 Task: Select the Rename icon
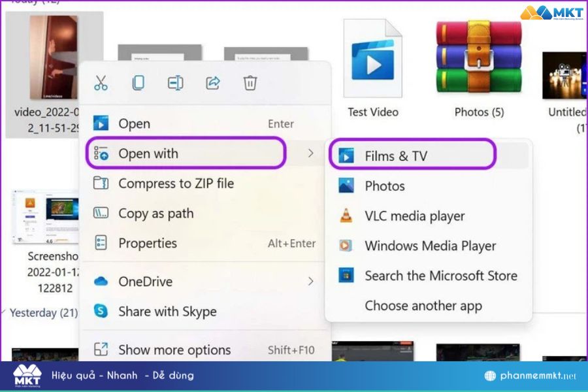coord(175,84)
